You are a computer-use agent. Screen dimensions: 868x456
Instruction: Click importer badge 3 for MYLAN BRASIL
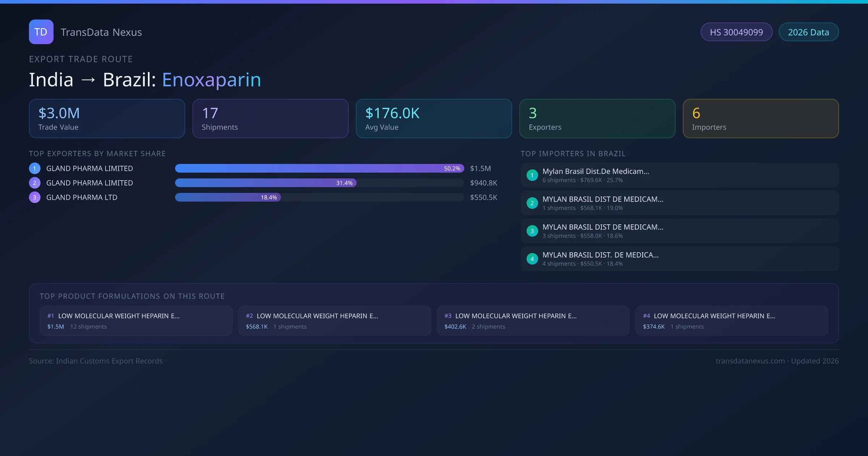(532, 231)
